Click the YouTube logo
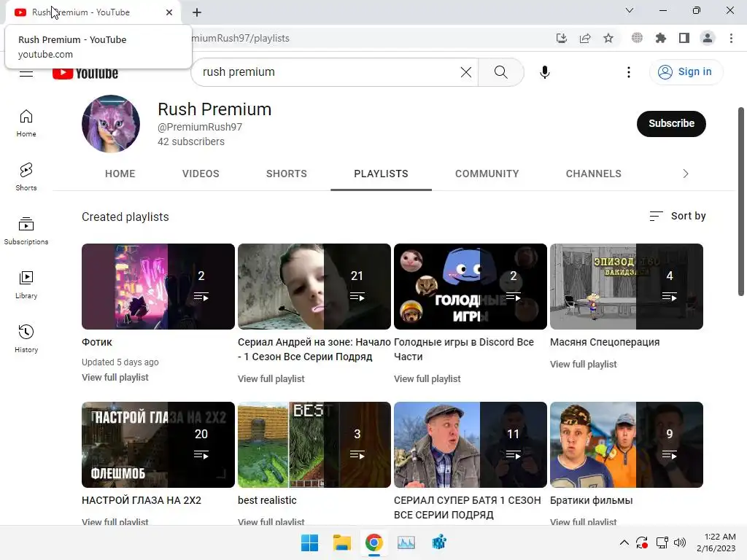The image size is (747, 560). click(85, 74)
